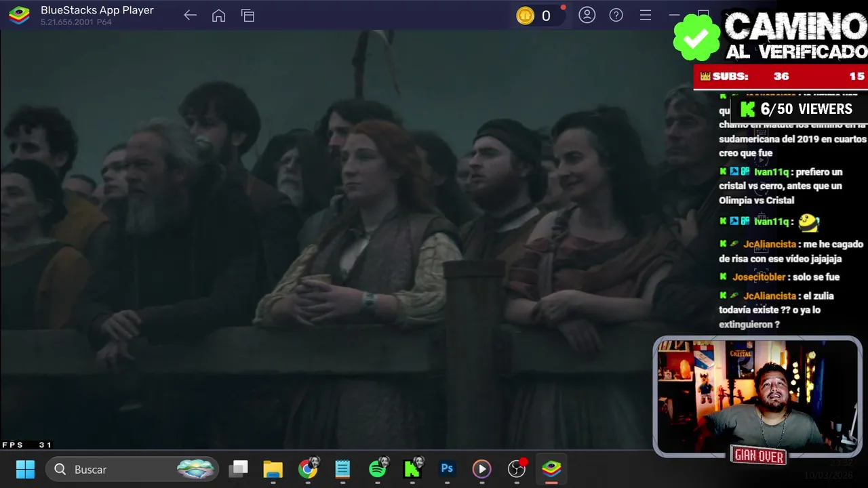Click the BlueStacks logo in title bar
The width and height of the screenshot is (868, 488).
[19, 15]
